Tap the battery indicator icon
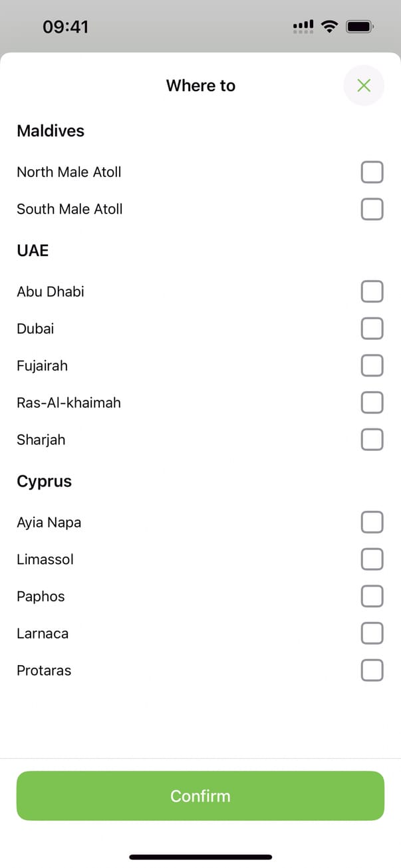Screen dimensions: 401x868 point(360,27)
